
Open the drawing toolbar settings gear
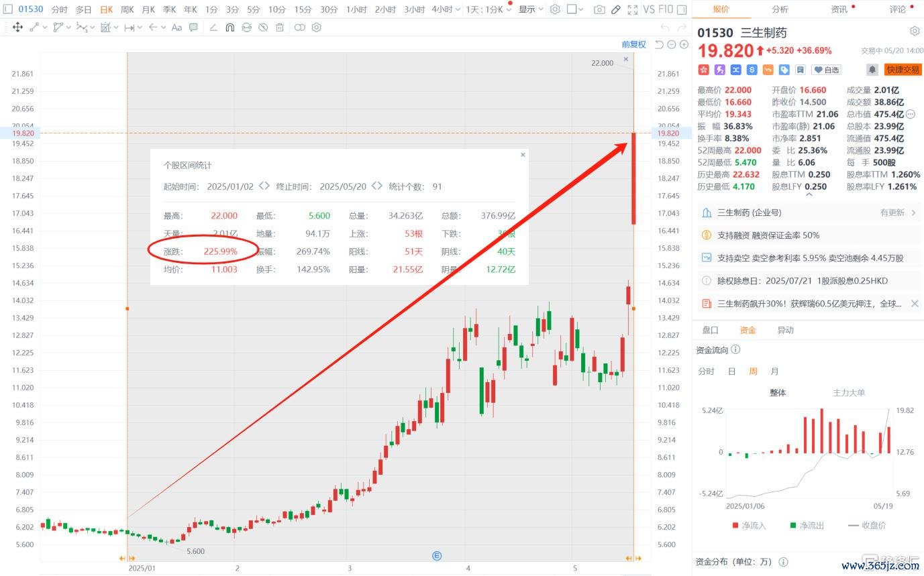(x=317, y=27)
